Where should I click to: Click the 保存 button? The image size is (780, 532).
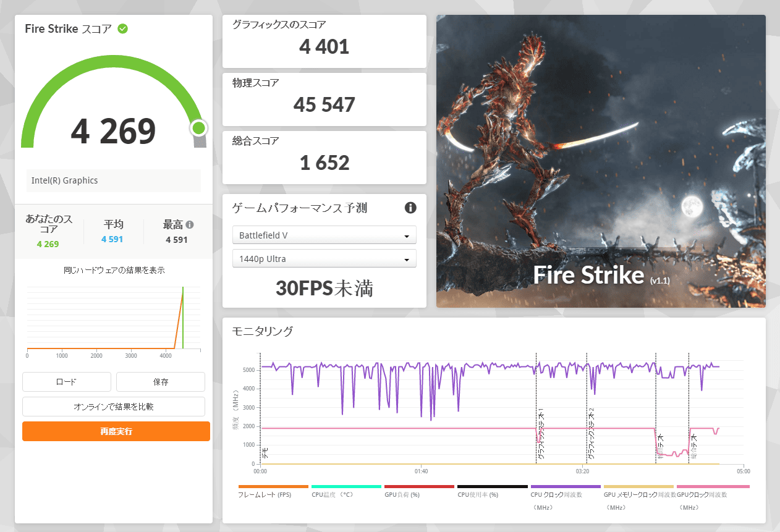pos(161,382)
